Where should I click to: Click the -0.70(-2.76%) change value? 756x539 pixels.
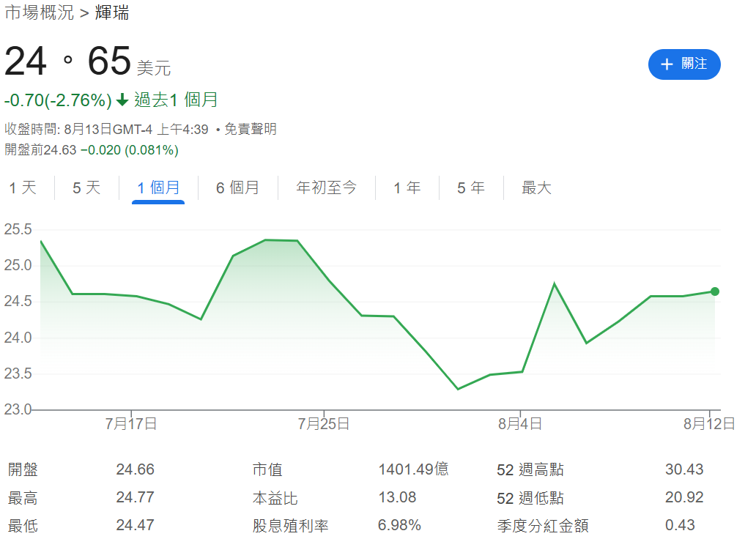pyautogui.click(x=58, y=100)
